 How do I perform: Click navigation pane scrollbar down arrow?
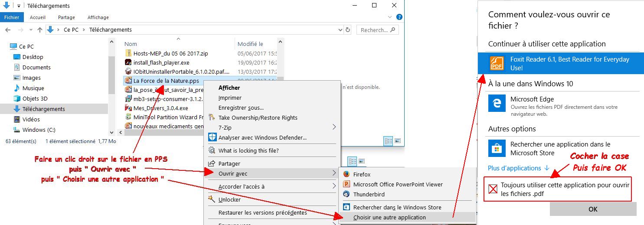pos(112,132)
